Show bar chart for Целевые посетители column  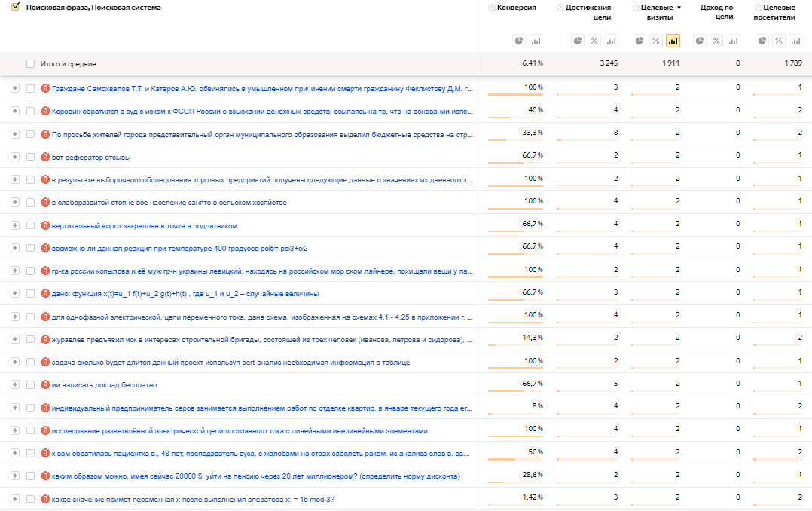(795, 41)
